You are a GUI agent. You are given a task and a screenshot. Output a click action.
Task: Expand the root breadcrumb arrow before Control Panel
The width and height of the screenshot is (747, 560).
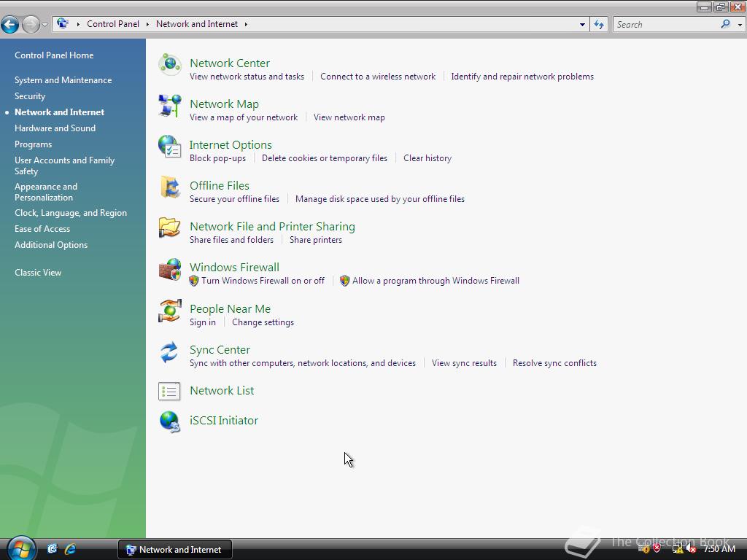pos(78,24)
